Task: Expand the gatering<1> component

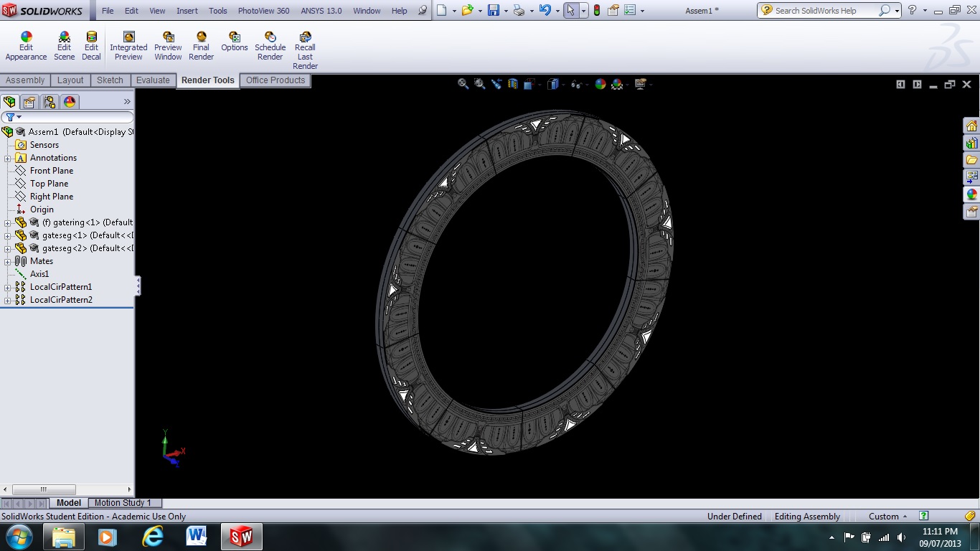Action: [x=8, y=222]
